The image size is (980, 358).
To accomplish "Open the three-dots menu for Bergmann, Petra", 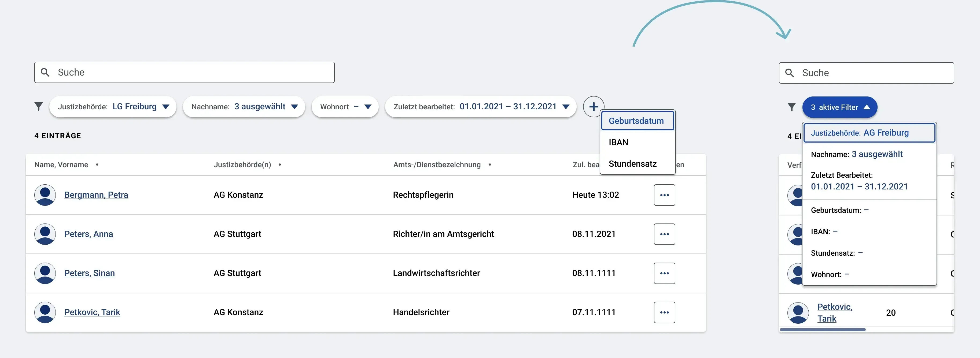I will pyautogui.click(x=664, y=195).
